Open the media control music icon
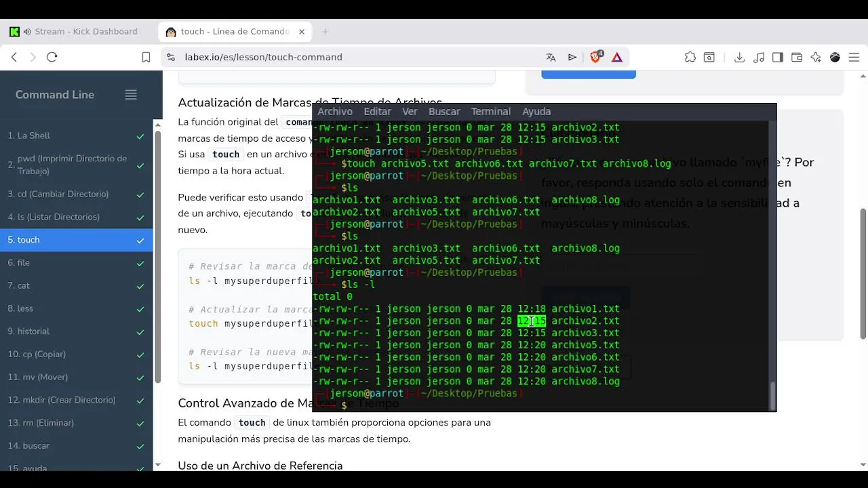This screenshot has height=488, width=868. pyautogui.click(x=759, y=58)
